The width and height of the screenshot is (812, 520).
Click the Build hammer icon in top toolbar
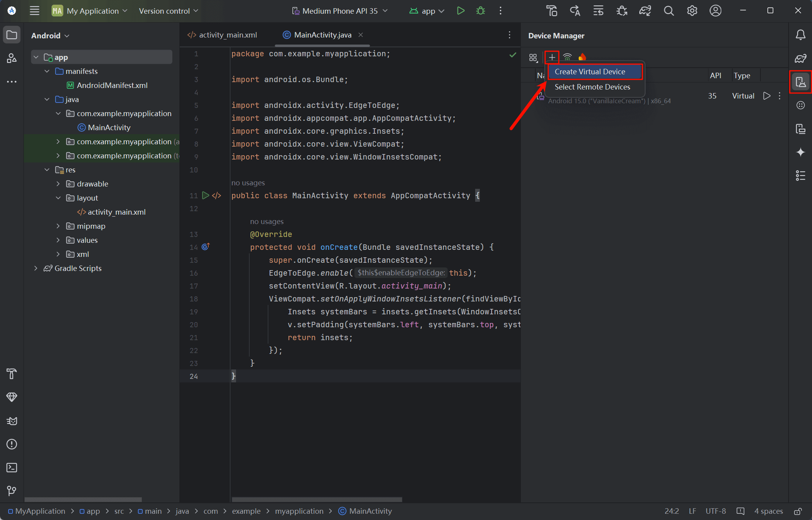(551, 11)
